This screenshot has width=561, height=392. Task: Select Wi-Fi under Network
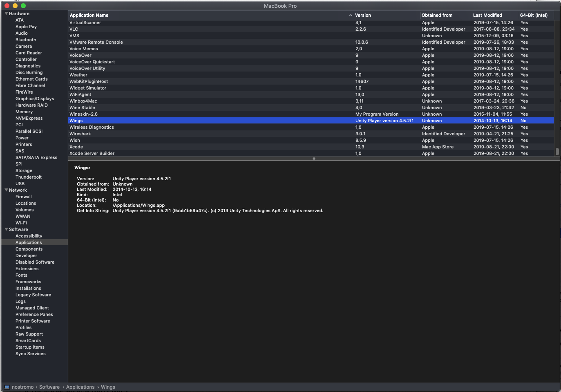pyautogui.click(x=21, y=223)
